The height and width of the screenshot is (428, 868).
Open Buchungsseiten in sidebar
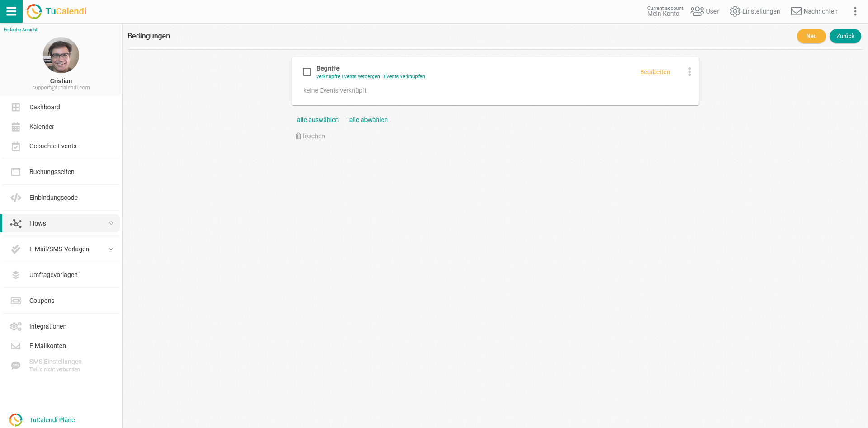(52, 172)
